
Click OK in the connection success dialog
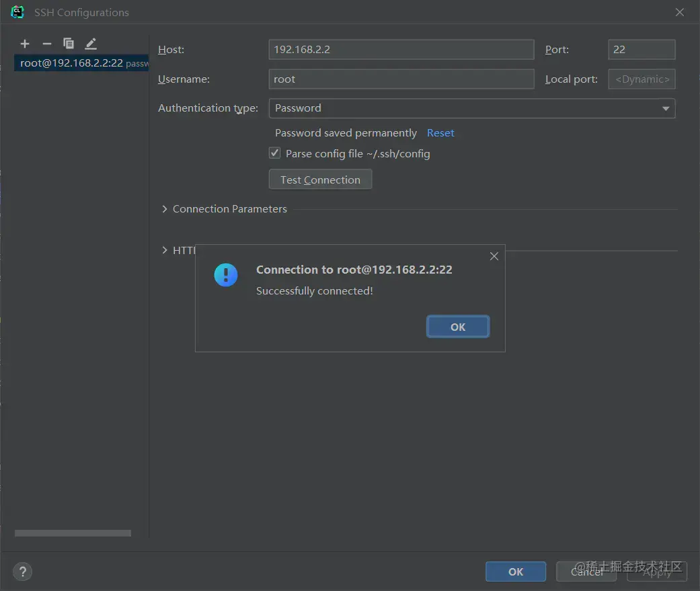(x=458, y=327)
